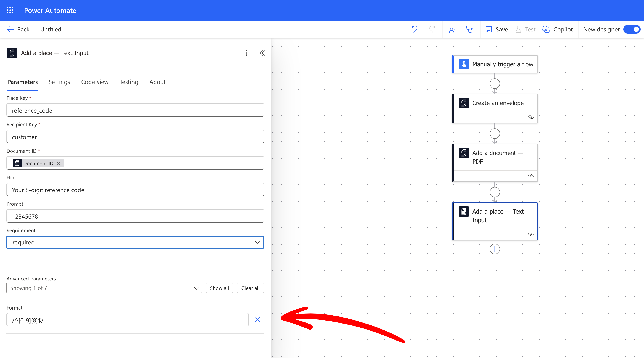Toggle the New designer switch

click(x=632, y=29)
